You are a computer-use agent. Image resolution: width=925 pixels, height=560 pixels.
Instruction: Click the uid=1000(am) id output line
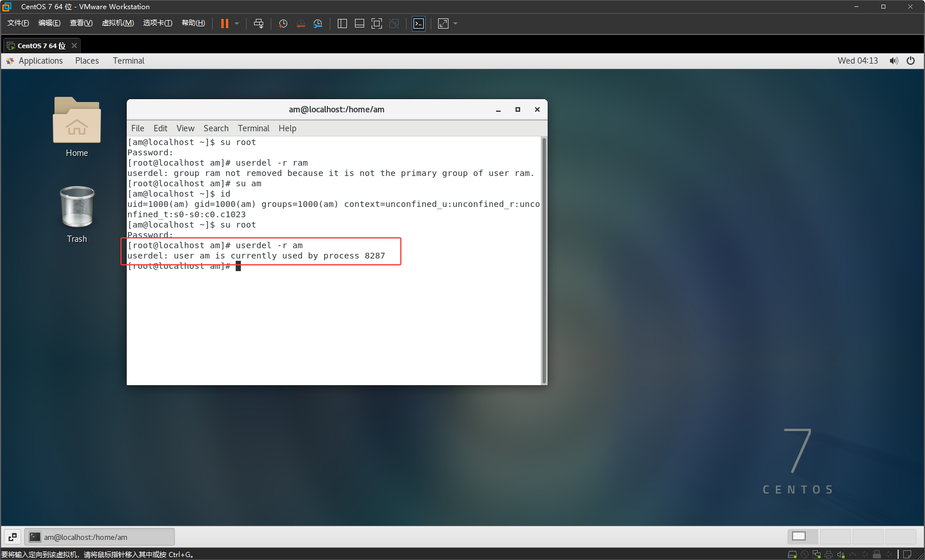[x=334, y=209]
